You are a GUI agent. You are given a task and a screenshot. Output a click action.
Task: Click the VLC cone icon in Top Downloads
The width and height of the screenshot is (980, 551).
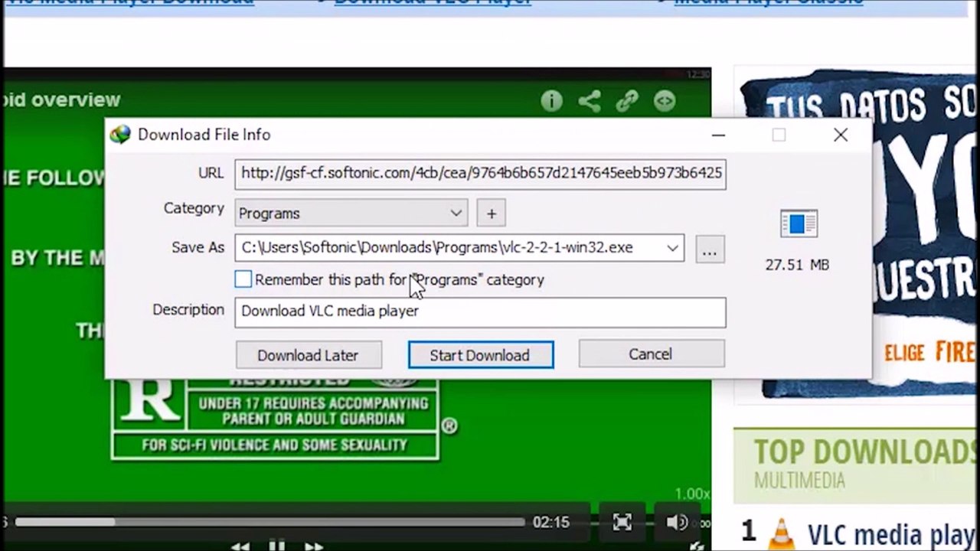[782, 533]
